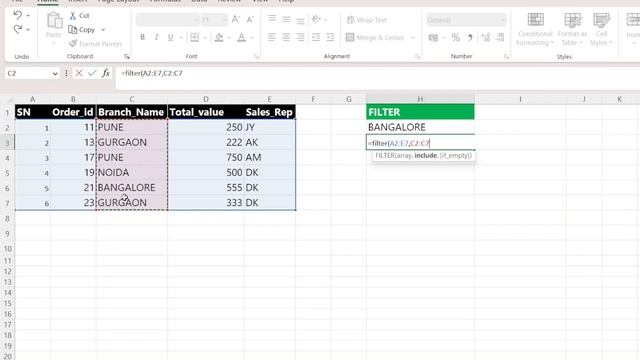Click Decrease Decimal icon
Screen dimensions: 640x360
click(x=500, y=38)
